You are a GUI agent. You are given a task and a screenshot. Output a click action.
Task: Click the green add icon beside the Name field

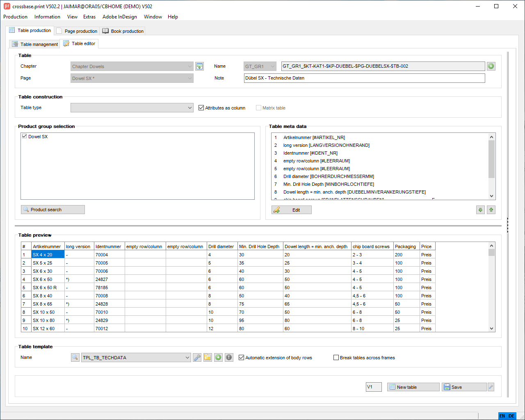pyautogui.click(x=491, y=66)
